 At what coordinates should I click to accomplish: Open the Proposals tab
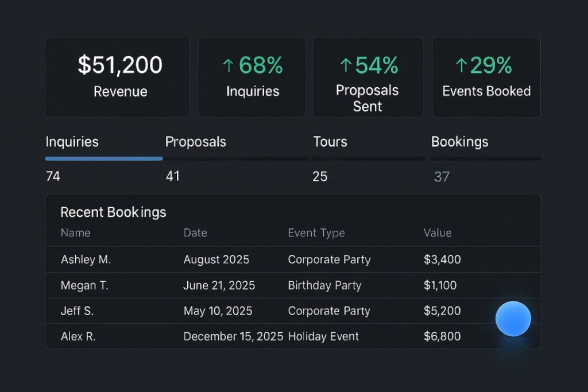[x=196, y=142]
